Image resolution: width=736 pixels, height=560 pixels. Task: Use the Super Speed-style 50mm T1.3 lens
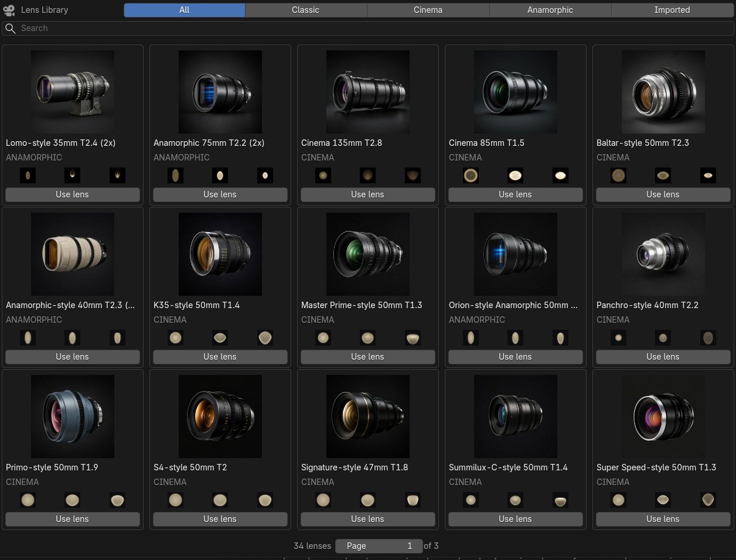663,519
